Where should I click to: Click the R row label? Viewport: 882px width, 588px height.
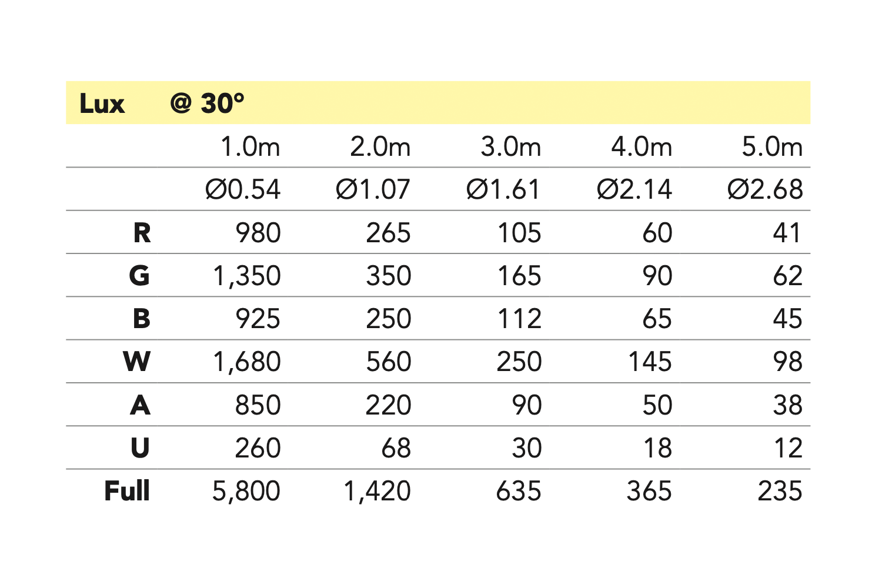(x=142, y=233)
